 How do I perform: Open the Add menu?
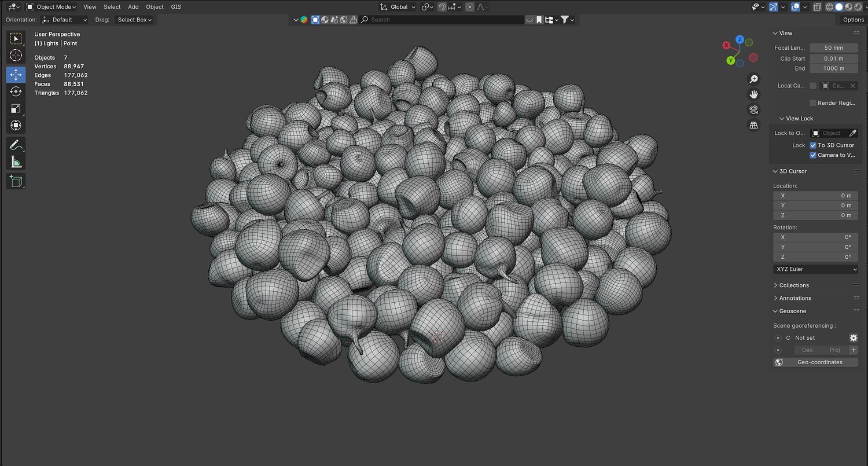tap(133, 7)
